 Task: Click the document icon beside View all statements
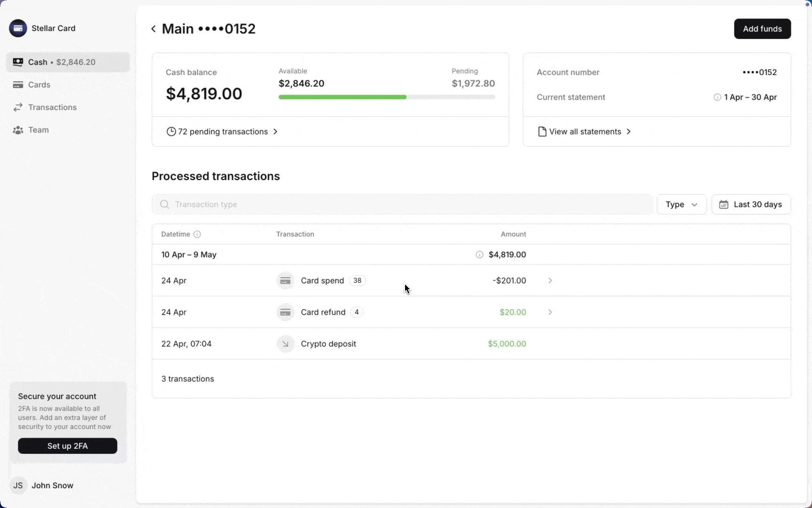pos(542,132)
